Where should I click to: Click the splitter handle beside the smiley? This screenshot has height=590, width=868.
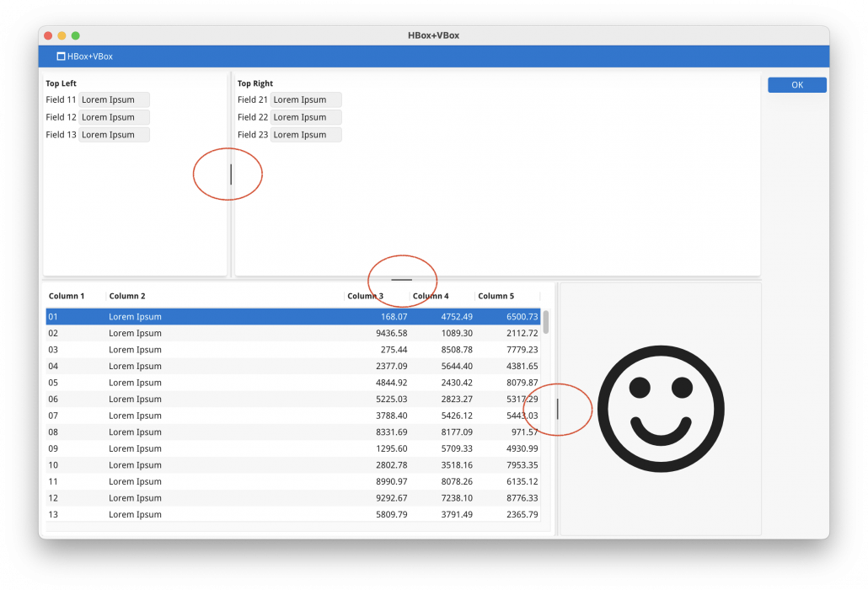(557, 409)
